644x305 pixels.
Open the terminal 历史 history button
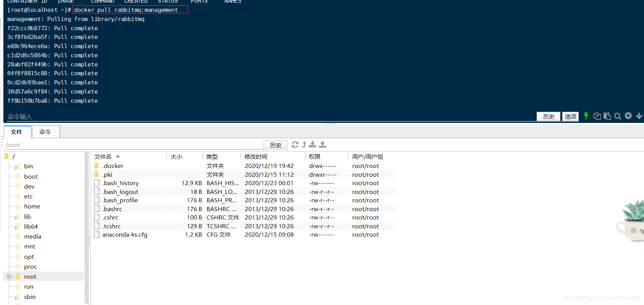click(x=549, y=116)
